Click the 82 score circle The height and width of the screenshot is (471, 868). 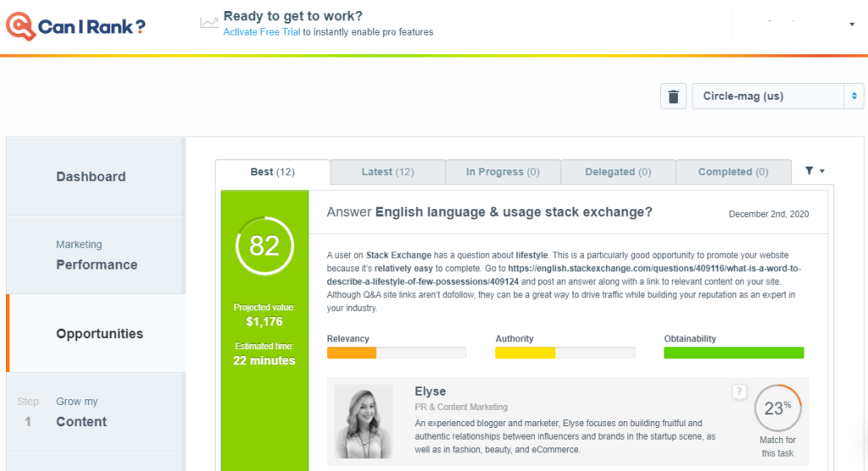tap(264, 246)
